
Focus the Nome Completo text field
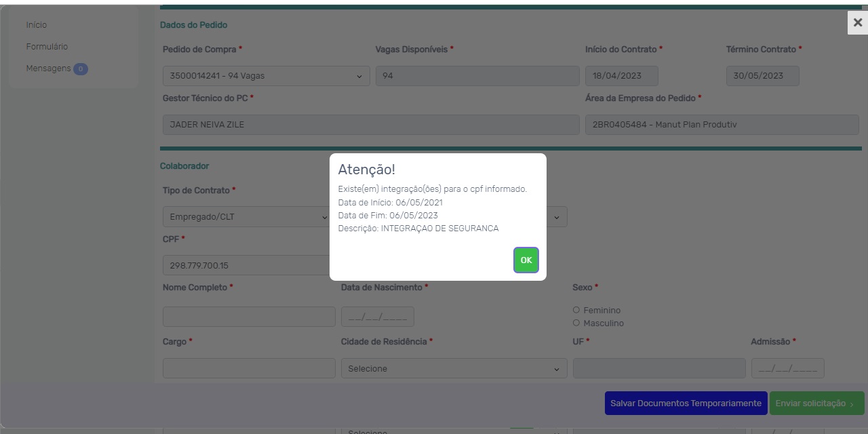pos(249,317)
